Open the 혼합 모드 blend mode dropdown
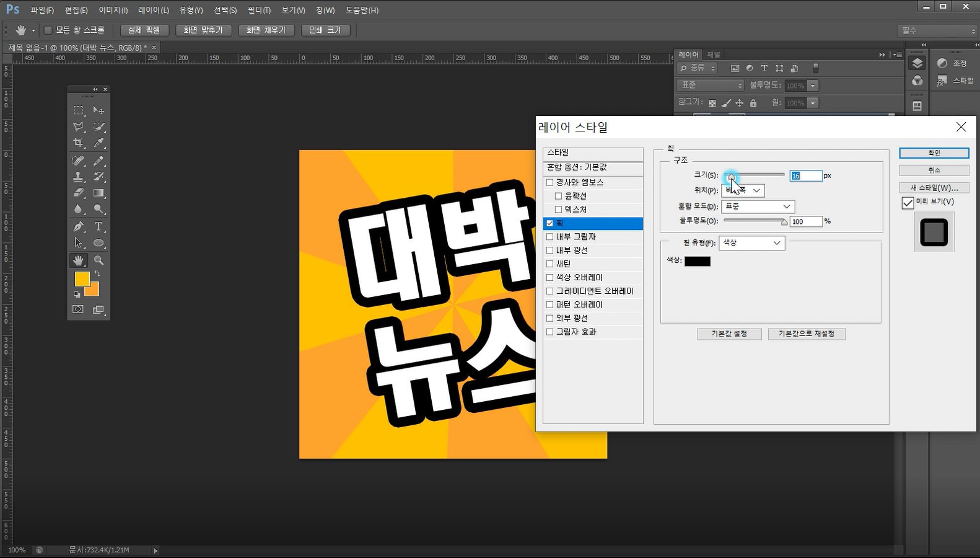This screenshot has width=980, height=558. [x=758, y=206]
